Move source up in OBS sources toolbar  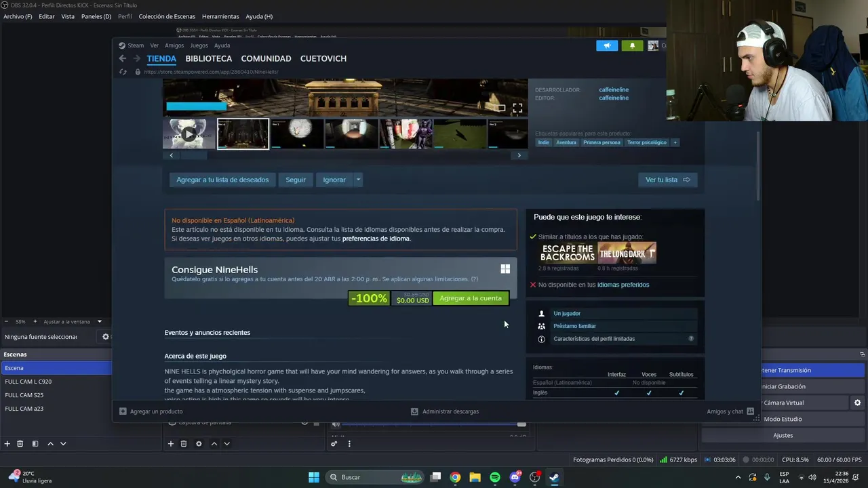click(214, 444)
